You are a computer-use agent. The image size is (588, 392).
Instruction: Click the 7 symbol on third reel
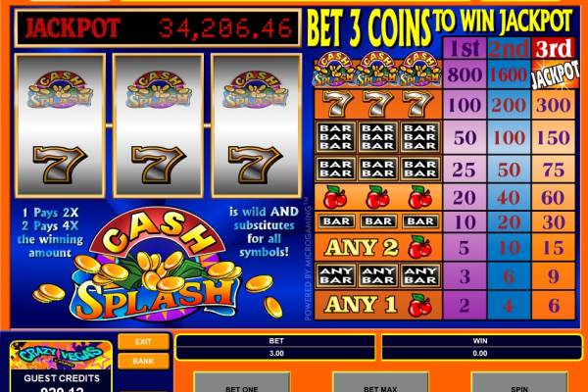click(x=256, y=165)
